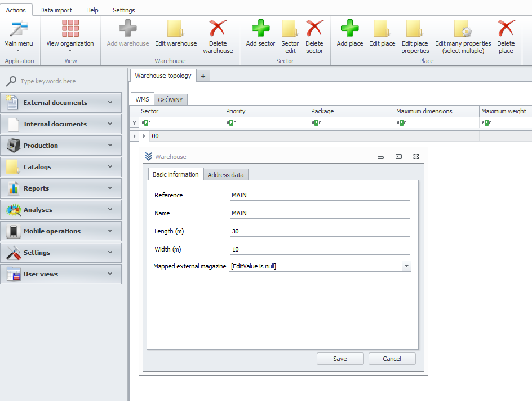Expand the Mobile operations section chevron
This screenshot has width=532, height=401.
[110, 231]
